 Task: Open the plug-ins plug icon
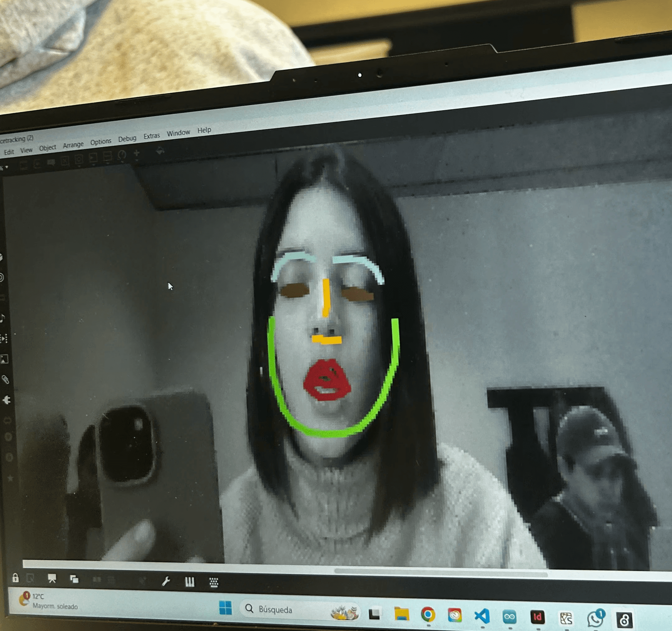(7, 400)
